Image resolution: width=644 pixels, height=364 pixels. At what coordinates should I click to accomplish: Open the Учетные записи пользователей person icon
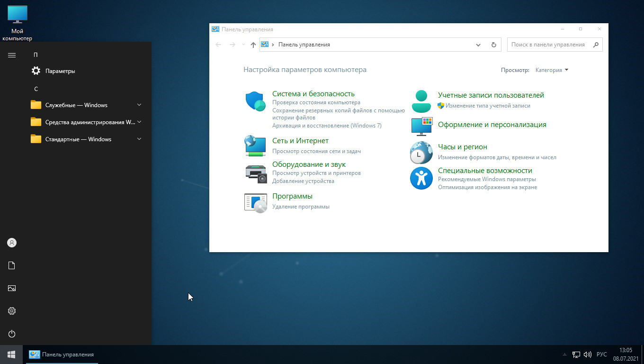pos(421,101)
